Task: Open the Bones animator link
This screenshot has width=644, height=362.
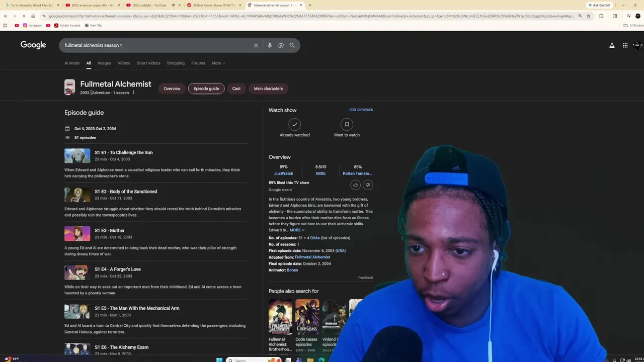Action: click(x=292, y=270)
